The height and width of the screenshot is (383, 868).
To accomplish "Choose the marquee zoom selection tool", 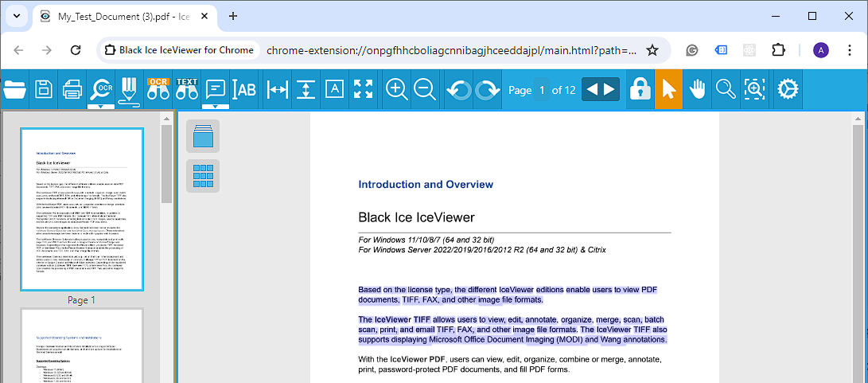I will [754, 88].
